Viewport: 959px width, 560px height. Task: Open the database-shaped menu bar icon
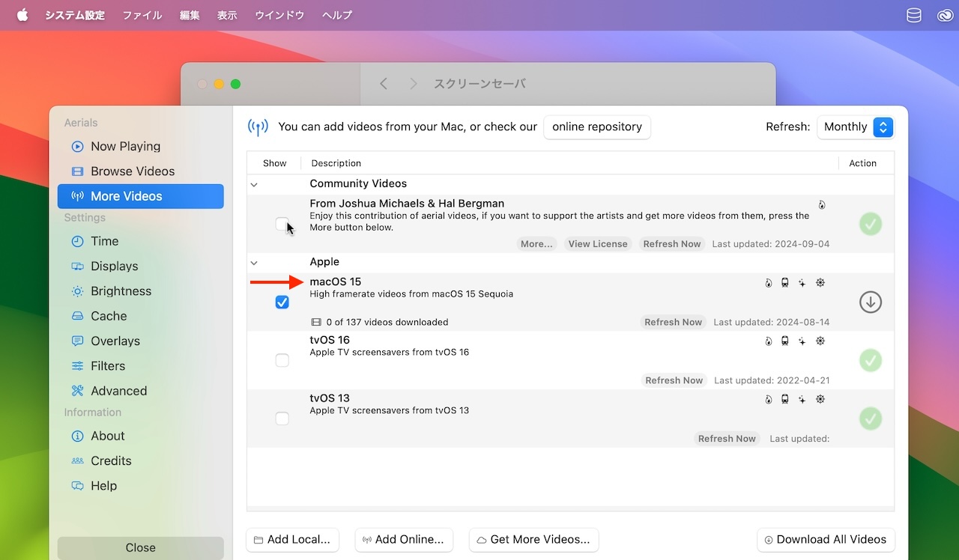pyautogui.click(x=914, y=15)
